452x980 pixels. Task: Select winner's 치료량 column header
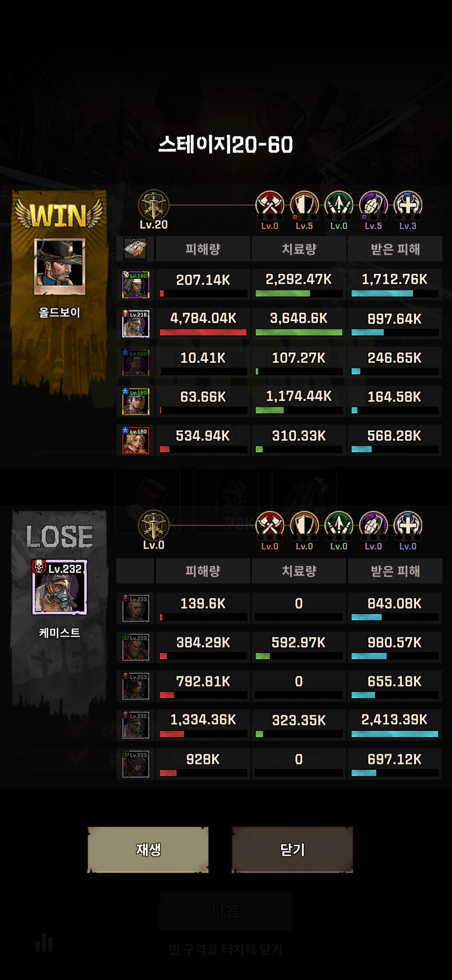[299, 249]
